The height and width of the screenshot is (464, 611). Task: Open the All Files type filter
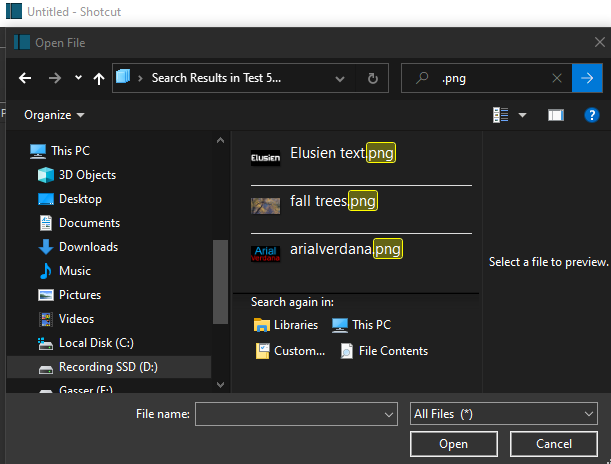pyautogui.click(x=504, y=413)
